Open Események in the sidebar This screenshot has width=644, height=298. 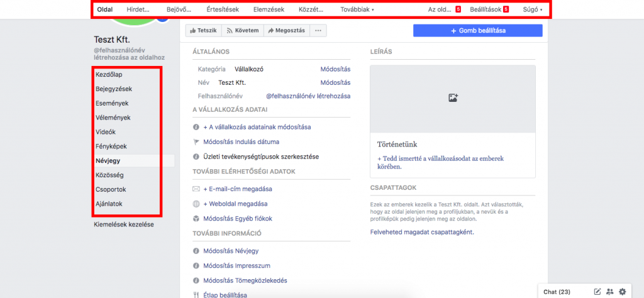point(112,104)
